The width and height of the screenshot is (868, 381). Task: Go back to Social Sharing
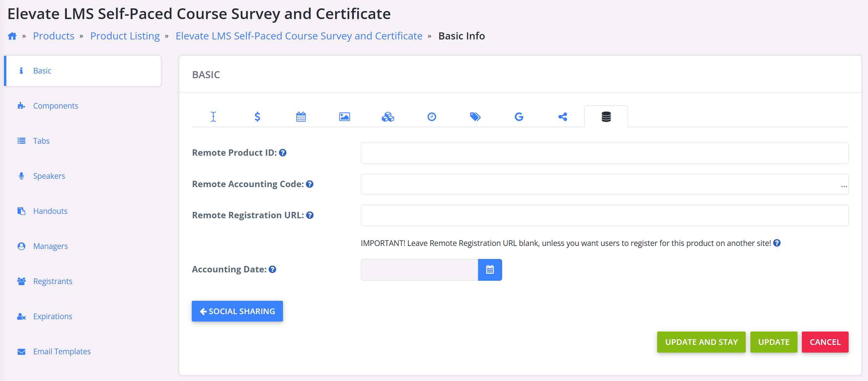pos(237,311)
